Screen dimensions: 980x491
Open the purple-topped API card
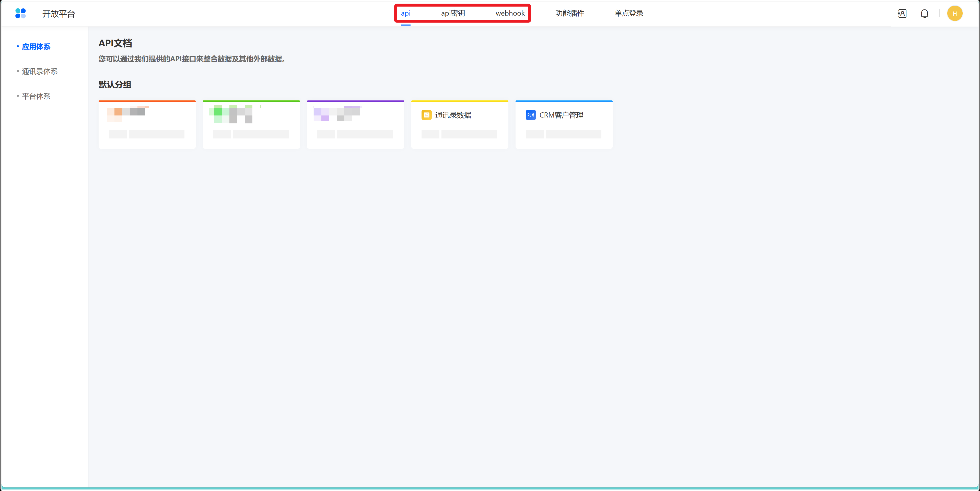[x=355, y=125]
